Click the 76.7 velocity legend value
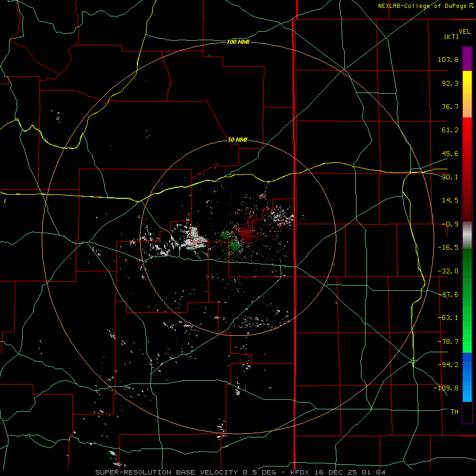The width and height of the screenshot is (476, 476). pos(450,106)
